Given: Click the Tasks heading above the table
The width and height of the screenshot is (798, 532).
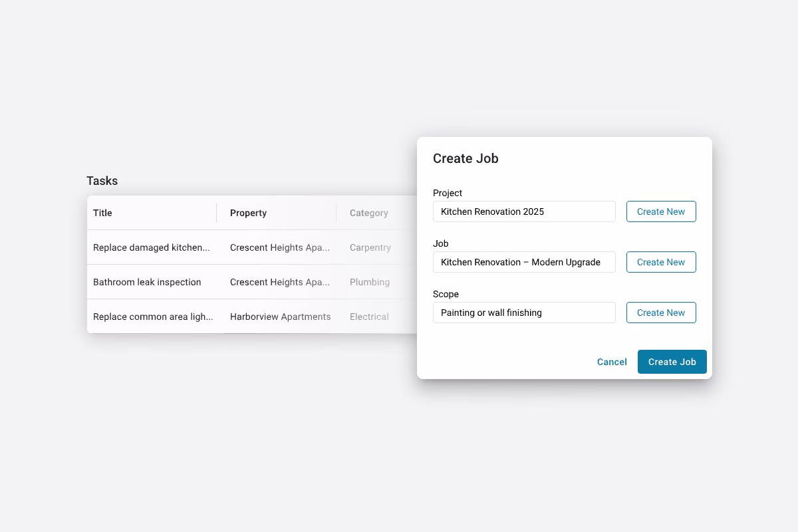Looking at the screenshot, I should tap(102, 180).
